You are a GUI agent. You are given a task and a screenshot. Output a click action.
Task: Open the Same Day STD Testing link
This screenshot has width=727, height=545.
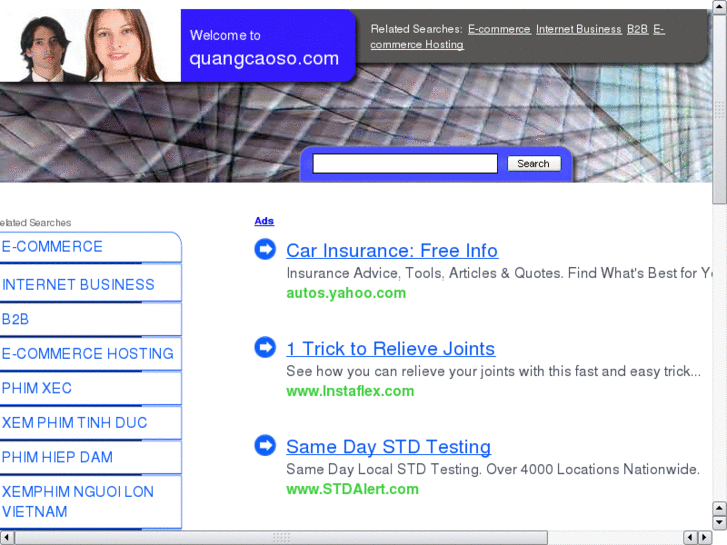[389, 447]
